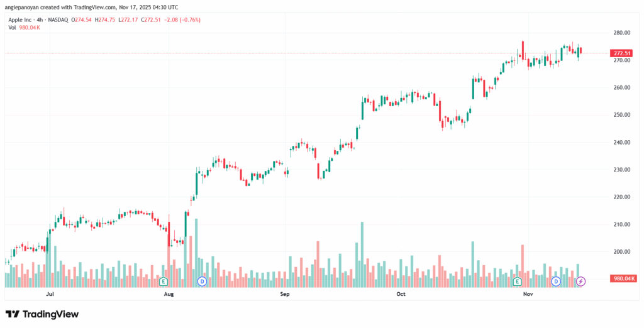Click the August earnings E marker

[164, 281]
